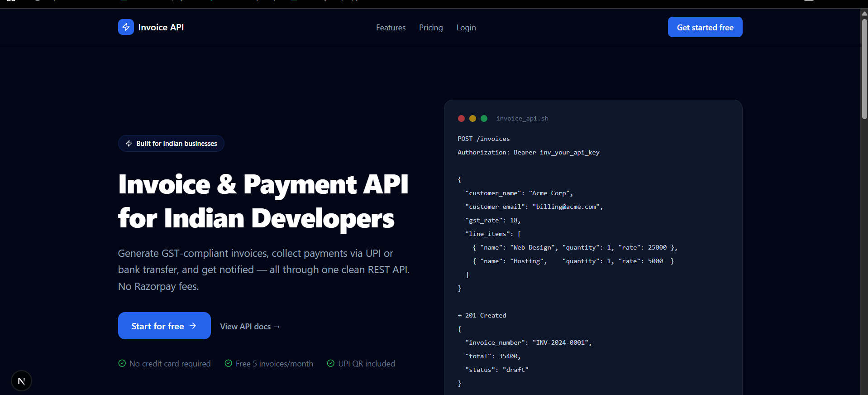
Task: Click the Get started free button
Action: pyautogui.click(x=705, y=27)
